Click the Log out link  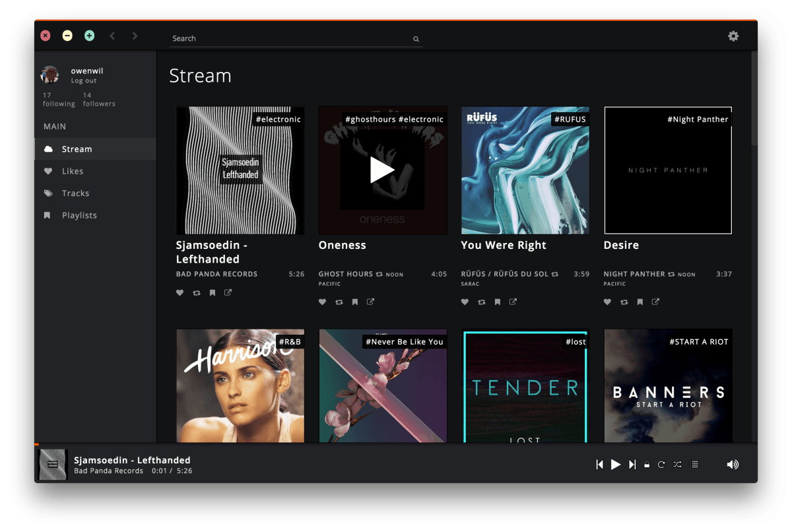(x=84, y=80)
